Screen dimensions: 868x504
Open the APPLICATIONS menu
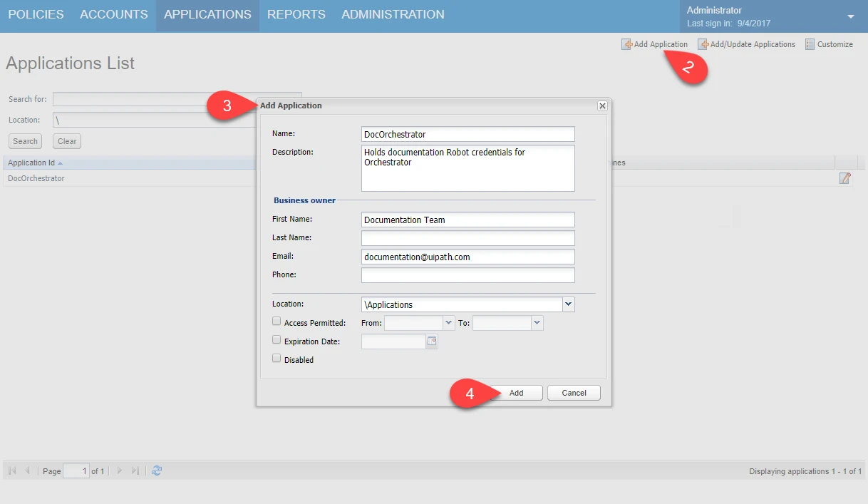(x=207, y=14)
